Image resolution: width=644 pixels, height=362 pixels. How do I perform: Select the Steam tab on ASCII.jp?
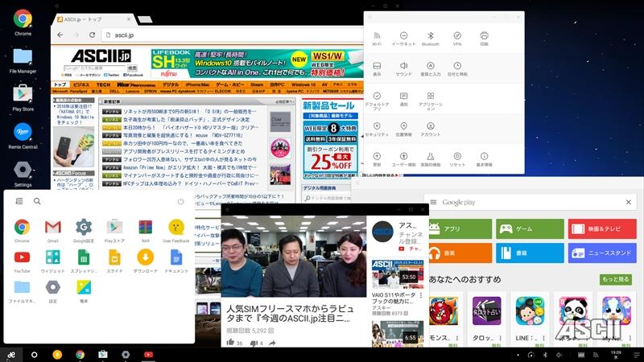coord(257,84)
